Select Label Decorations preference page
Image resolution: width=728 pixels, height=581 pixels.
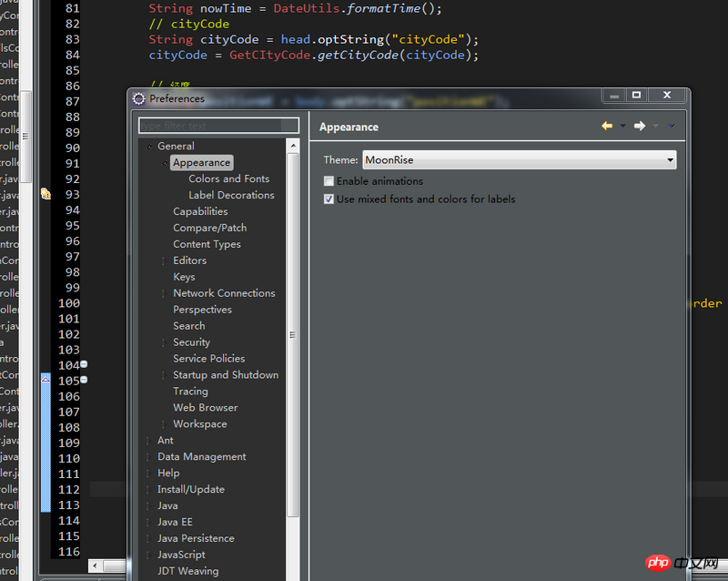tap(231, 195)
